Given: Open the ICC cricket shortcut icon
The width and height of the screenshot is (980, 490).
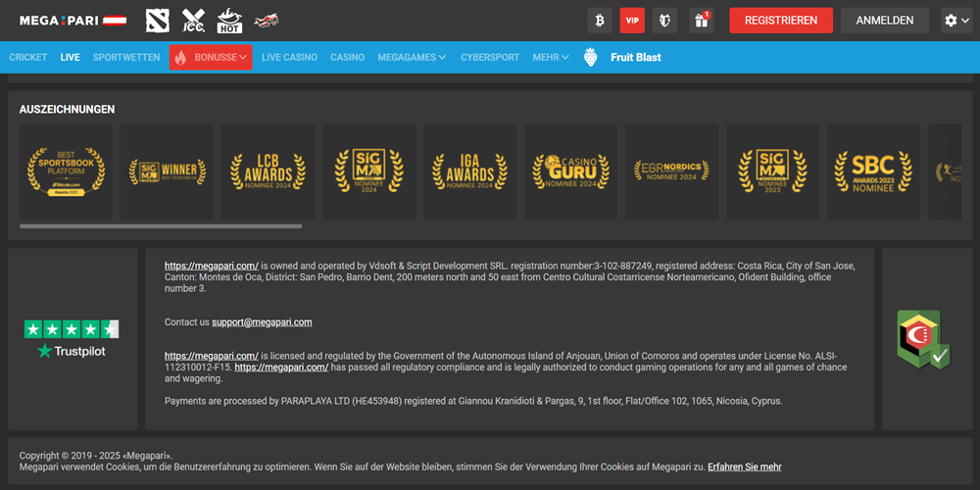Looking at the screenshot, I should [x=193, y=21].
